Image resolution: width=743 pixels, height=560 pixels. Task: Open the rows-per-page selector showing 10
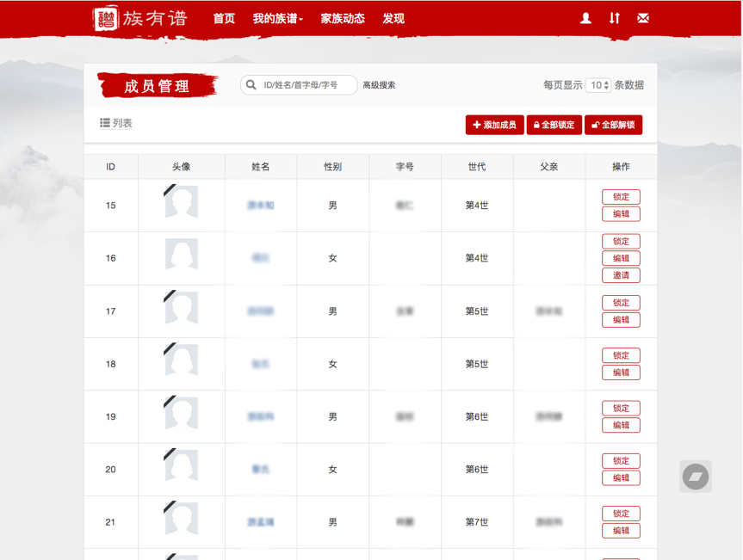pyautogui.click(x=598, y=85)
